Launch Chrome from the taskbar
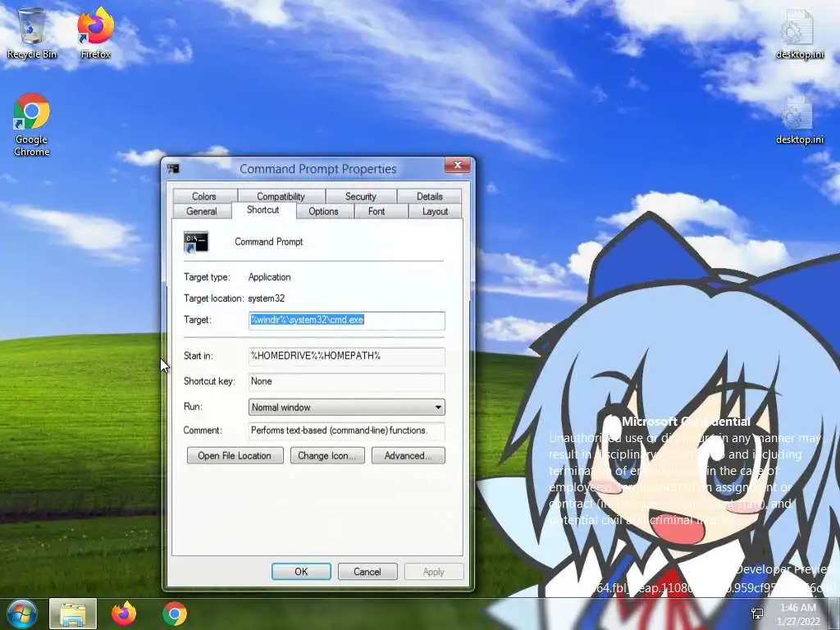Viewport: 840px width, 630px height. click(x=175, y=614)
